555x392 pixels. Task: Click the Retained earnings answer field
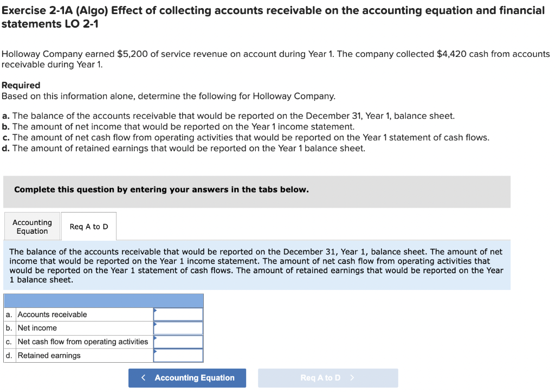179,355
